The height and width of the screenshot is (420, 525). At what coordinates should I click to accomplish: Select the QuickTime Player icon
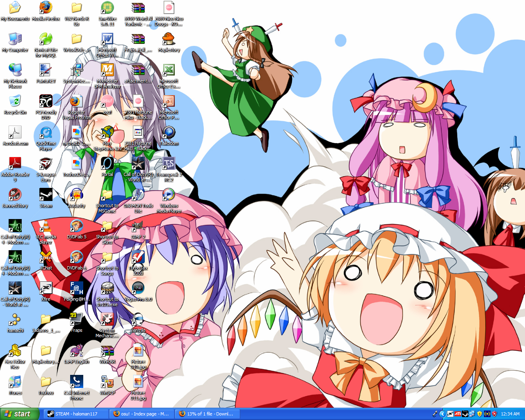point(46,132)
